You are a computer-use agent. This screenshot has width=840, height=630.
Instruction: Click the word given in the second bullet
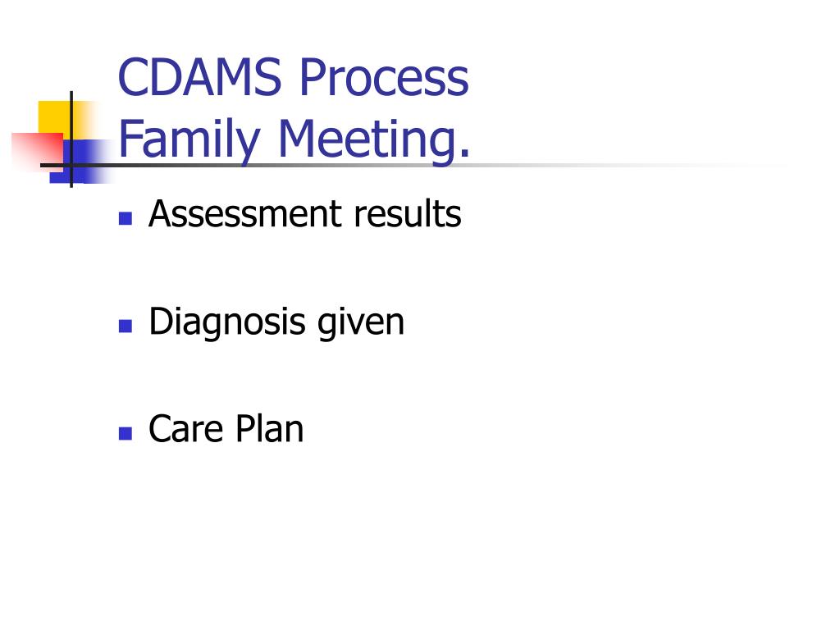(x=361, y=322)
